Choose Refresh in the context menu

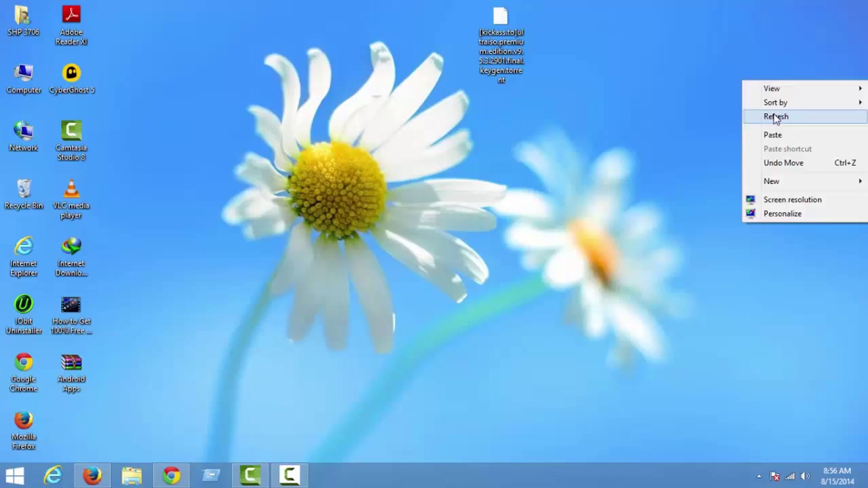[x=805, y=117]
